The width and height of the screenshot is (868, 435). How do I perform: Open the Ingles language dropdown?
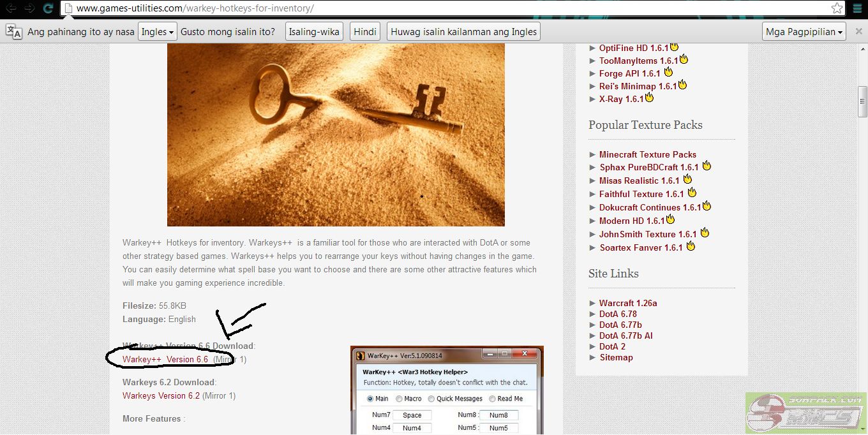click(x=157, y=31)
